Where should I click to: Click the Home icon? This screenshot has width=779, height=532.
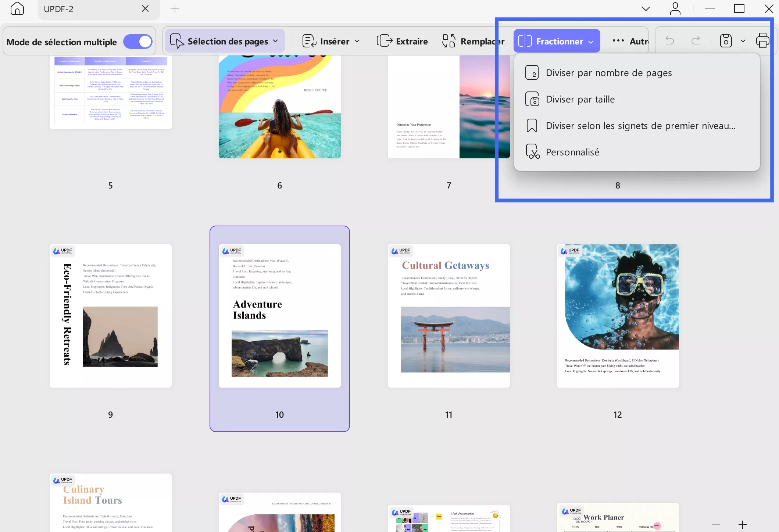17,8
